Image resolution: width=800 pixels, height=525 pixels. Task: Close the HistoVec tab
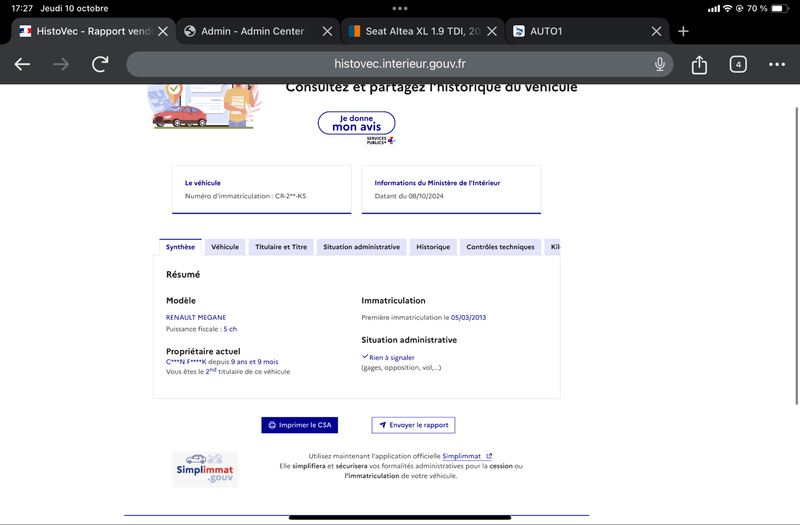(163, 31)
